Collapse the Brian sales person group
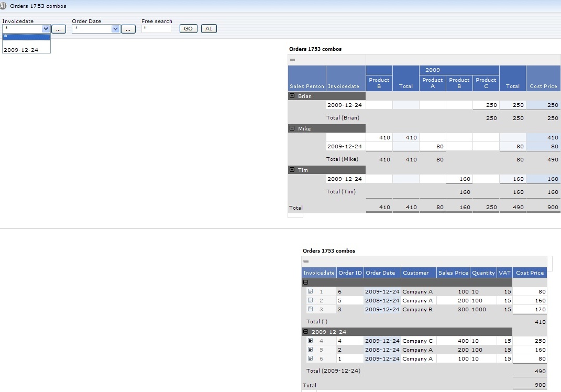The image size is (561, 392). click(x=292, y=96)
